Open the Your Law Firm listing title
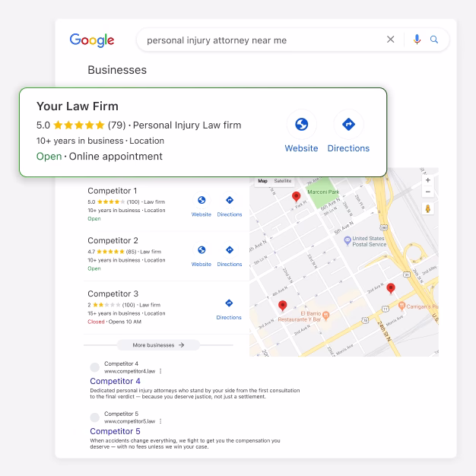476x476 pixels. click(x=78, y=106)
